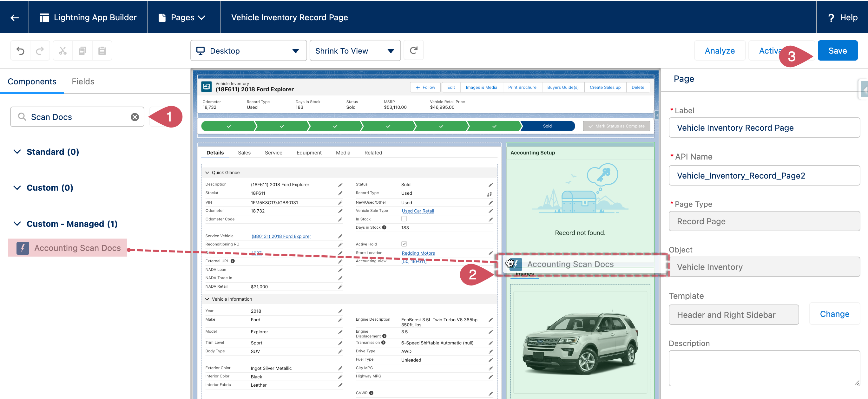Click the info icon beside GVWR

pyautogui.click(x=371, y=393)
